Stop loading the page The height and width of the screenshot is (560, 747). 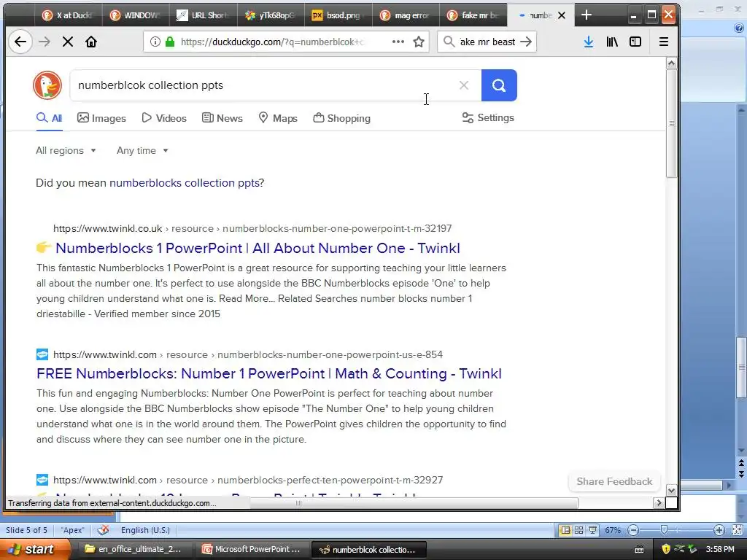pyautogui.click(x=68, y=42)
